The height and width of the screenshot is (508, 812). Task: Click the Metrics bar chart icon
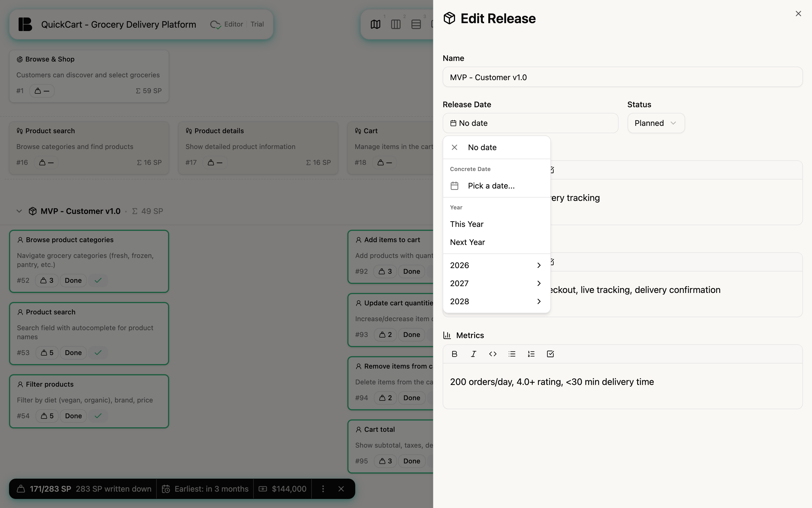(x=447, y=335)
